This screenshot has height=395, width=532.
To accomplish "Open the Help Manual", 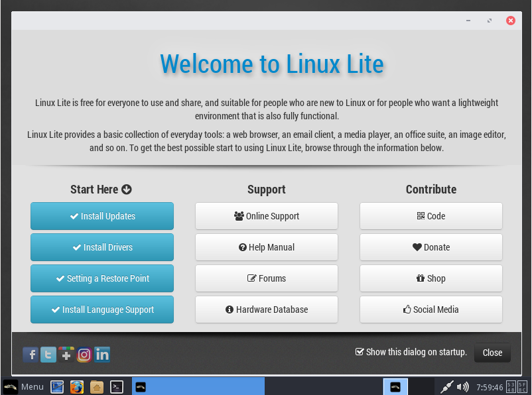I will (267, 247).
